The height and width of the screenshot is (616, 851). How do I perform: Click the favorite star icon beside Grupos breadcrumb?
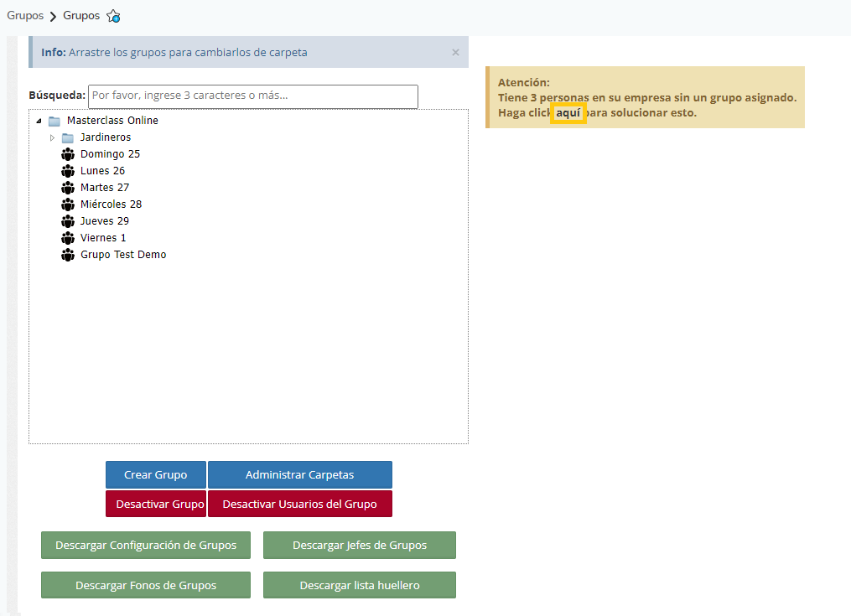[113, 16]
